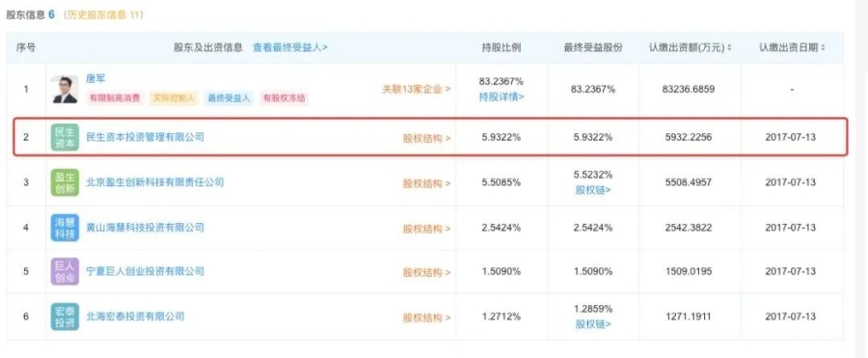Sort by 认缴出资日期 column arrows

[x=823, y=48]
